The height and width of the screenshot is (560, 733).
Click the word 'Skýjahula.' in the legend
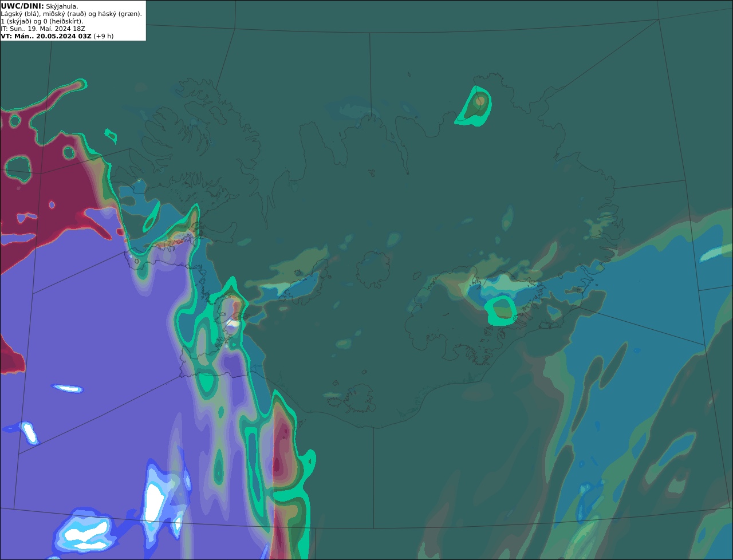click(62, 6)
